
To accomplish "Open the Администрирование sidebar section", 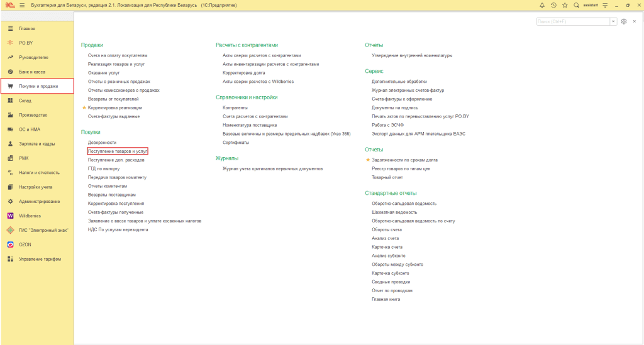I will [37, 202].
